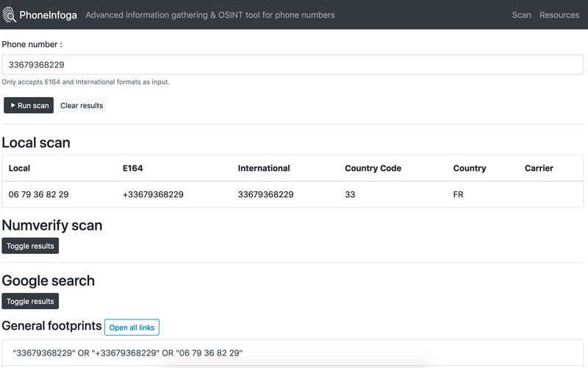Focus the phone number input field
Screen dimensions: 588x368
293,65
